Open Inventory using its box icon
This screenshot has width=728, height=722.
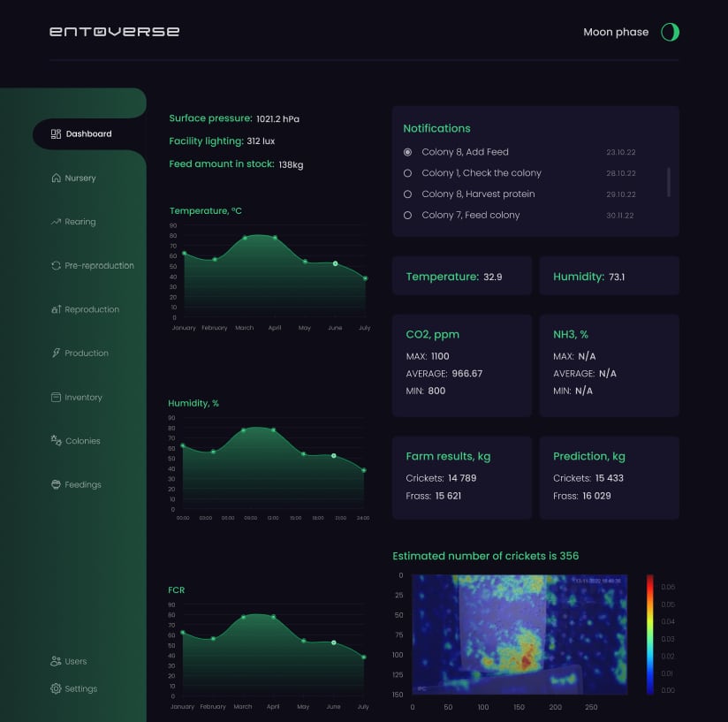click(56, 397)
